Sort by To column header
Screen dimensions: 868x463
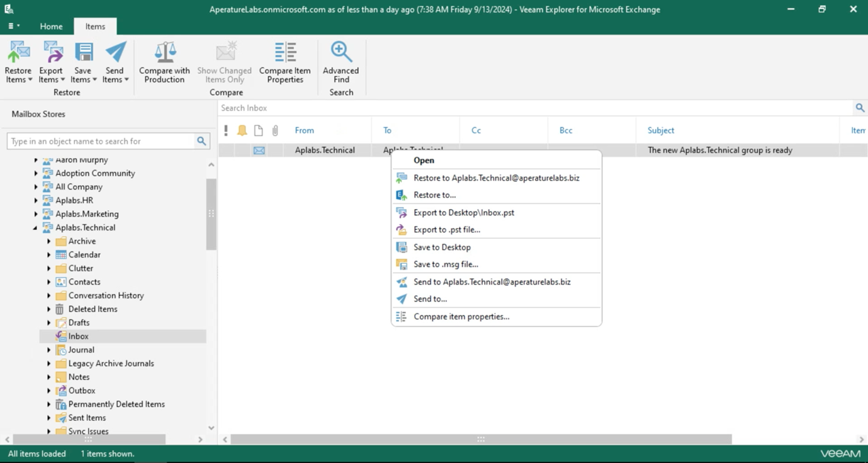click(x=387, y=130)
